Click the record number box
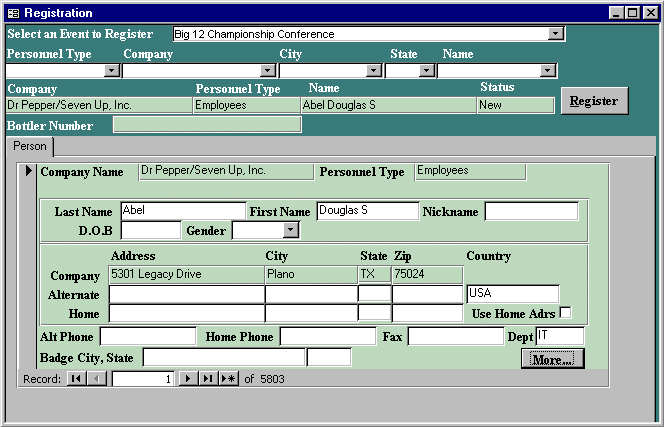Viewport: 664px width, 427px height. 143,378
